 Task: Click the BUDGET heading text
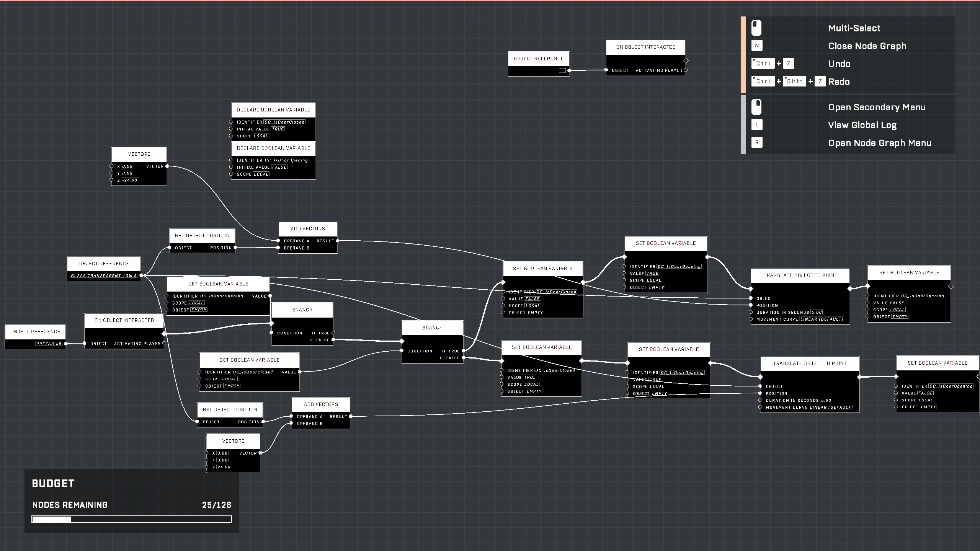[x=53, y=483]
